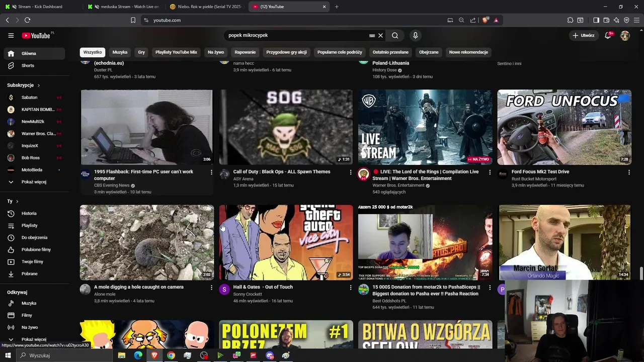644x362 pixels.
Task: Click the Wyszukaj taskbar search box
Action: (x=64, y=355)
